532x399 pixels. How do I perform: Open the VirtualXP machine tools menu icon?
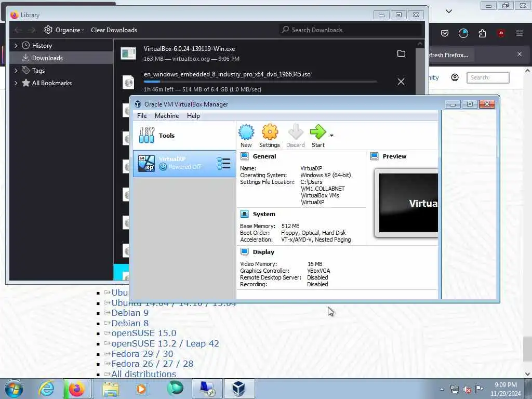(x=223, y=163)
